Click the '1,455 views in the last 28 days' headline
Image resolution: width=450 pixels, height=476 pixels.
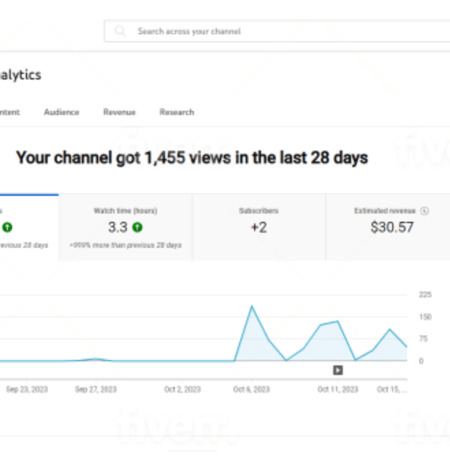pos(192,158)
